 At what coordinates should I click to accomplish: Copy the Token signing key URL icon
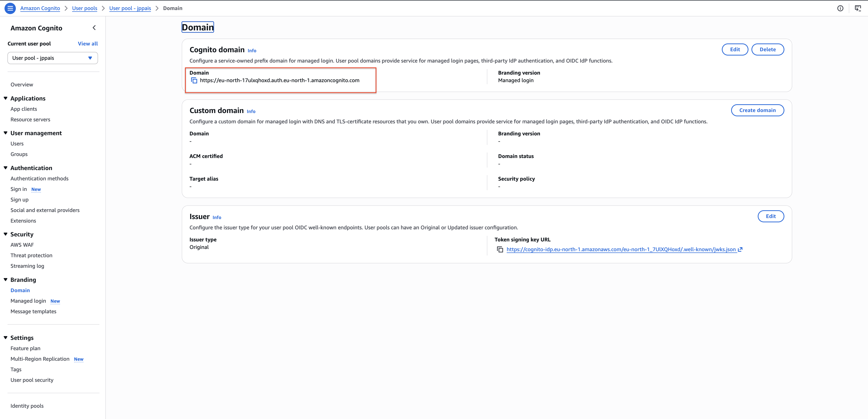pos(500,249)
